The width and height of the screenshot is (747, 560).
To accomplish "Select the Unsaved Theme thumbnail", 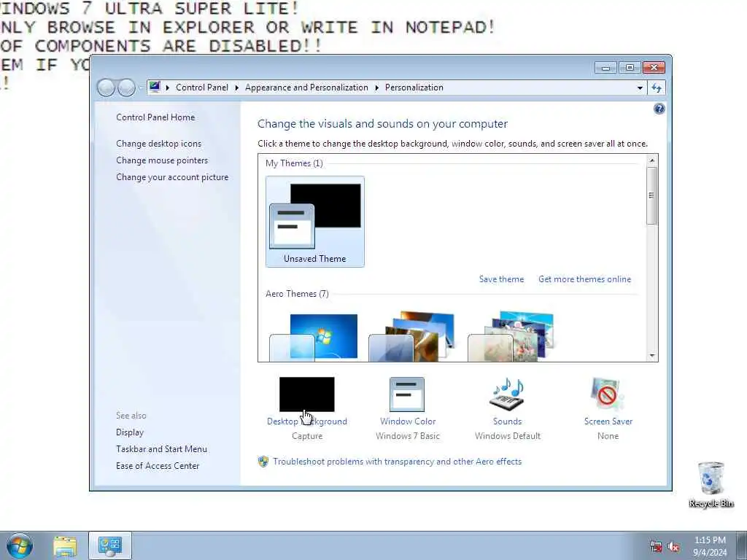I will (x=315, y=222).
